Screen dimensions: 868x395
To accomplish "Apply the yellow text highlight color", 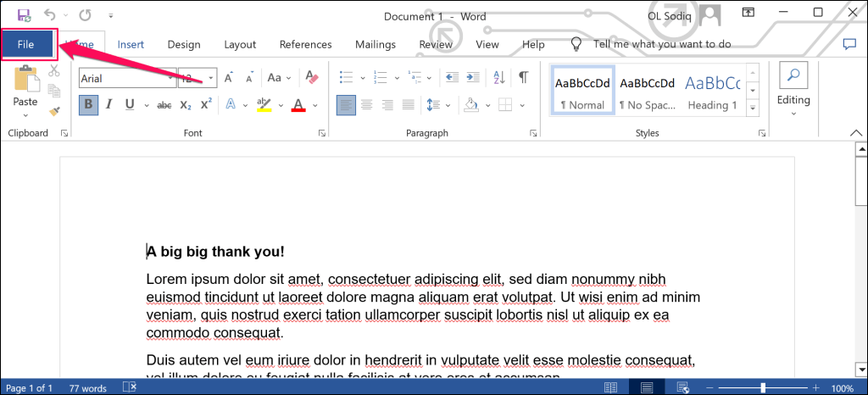I will (264, 104).
